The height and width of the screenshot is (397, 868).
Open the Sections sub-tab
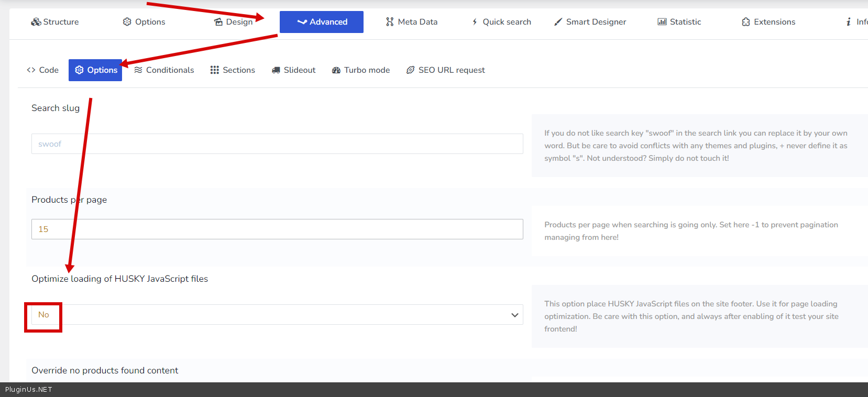tap(233, 70)
